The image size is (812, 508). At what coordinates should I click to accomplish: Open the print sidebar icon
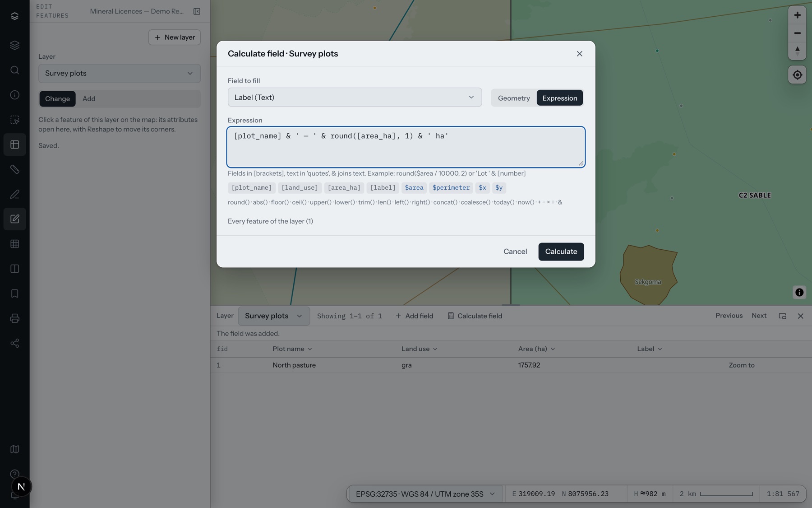(x=14, y=318)
